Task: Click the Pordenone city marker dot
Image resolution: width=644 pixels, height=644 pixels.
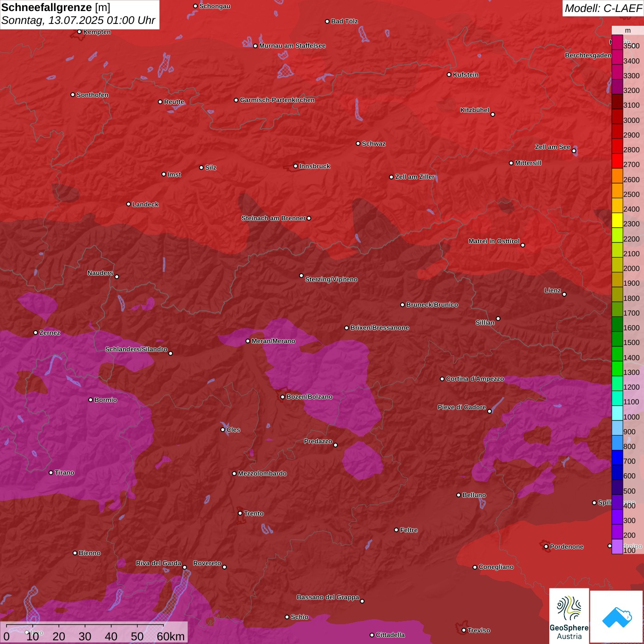Action: point(546,546)
